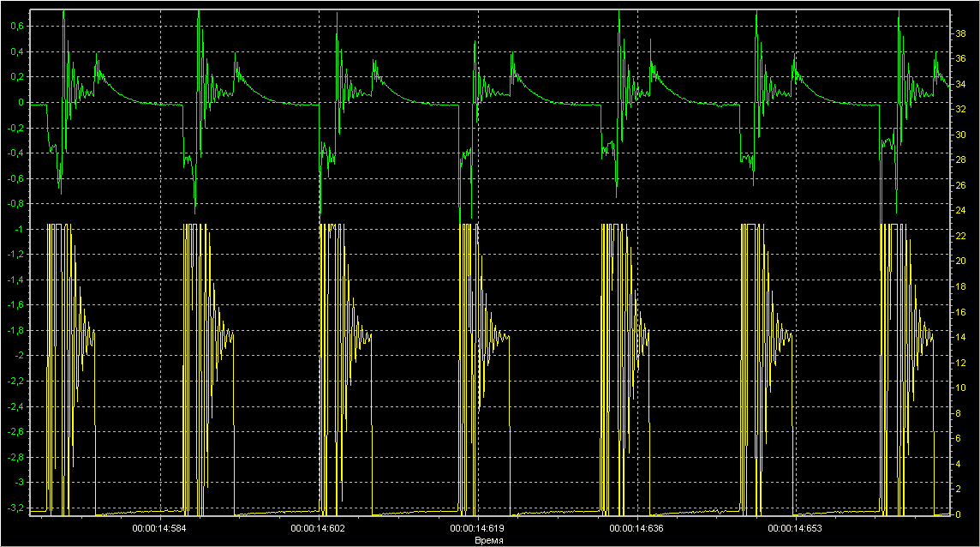Click the Время axis title

click(x=489, y=540)
